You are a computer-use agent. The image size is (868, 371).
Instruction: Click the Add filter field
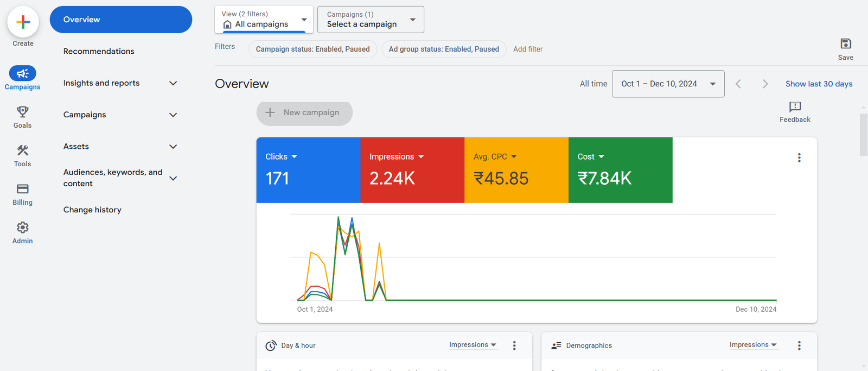point(528,49)
